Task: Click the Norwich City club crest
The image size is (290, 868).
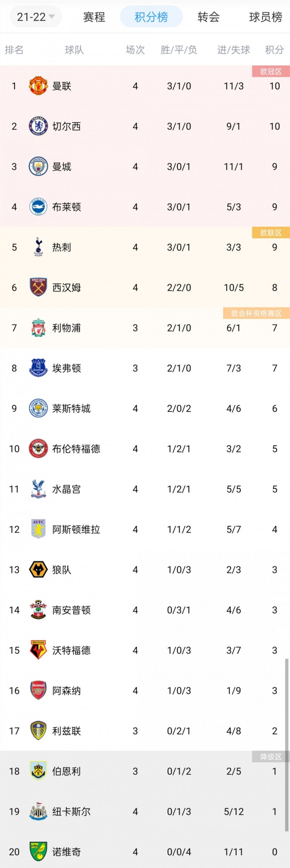Action: (x=38, y=851)
